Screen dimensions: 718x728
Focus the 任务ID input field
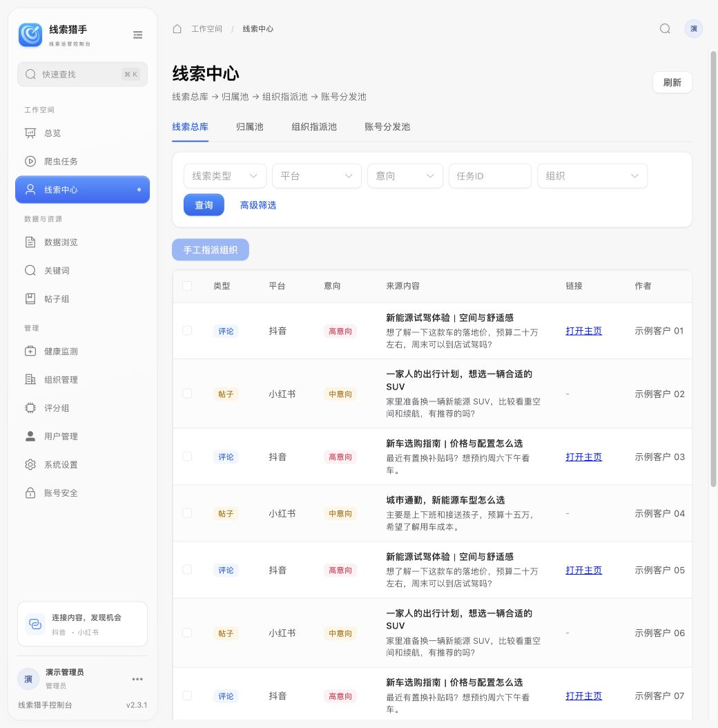(490, 176)
